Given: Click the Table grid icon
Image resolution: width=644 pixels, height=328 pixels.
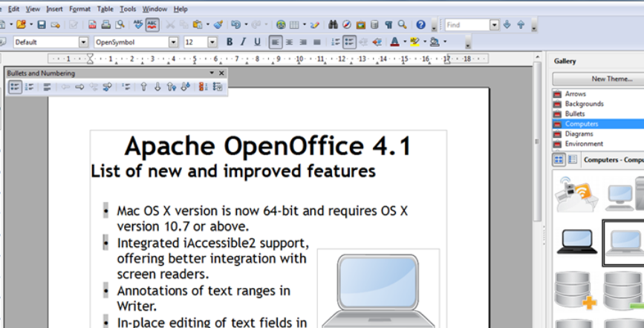Looking at the screenshot, I should (x=294, y=25).
